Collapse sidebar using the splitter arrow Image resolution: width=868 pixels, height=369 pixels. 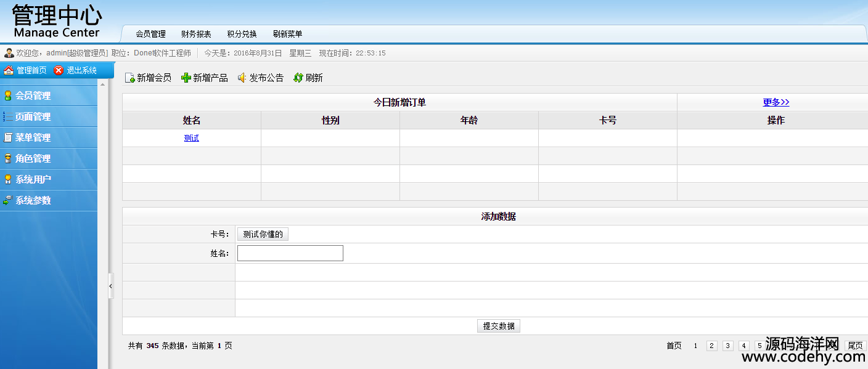[x=111, y=286]
